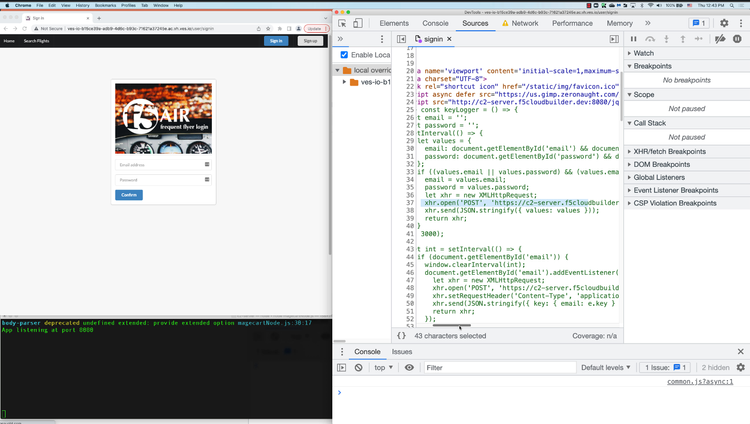Open console live expression eye icon

[x=409, y=368]
